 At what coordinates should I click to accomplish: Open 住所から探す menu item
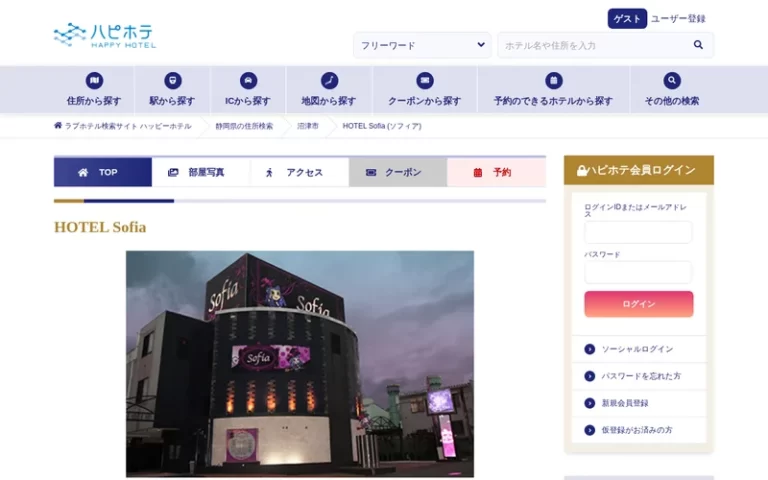[x=94, y=90]
